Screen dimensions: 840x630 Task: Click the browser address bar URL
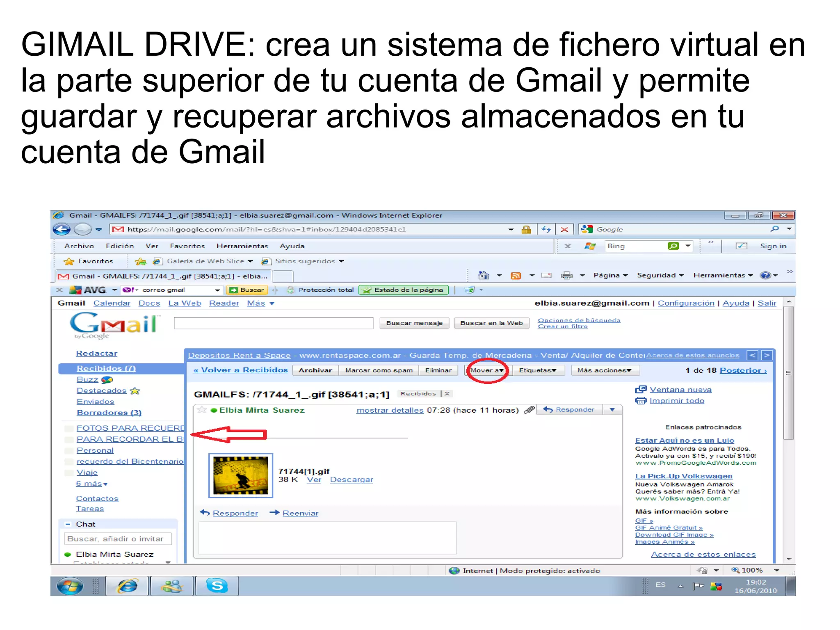coord(267,229)
